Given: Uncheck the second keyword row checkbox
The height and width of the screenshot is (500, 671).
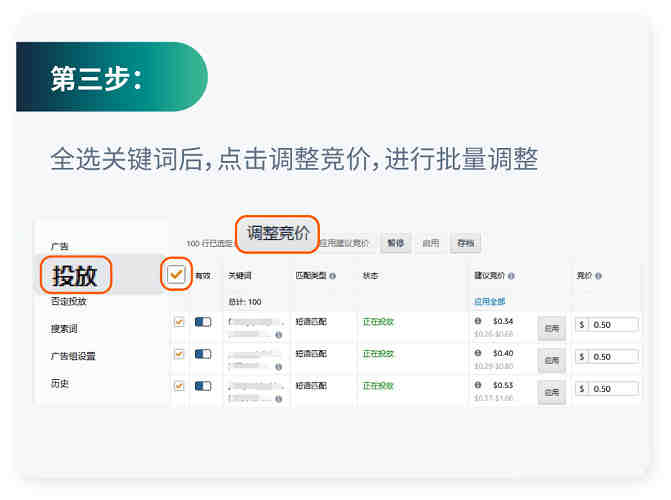Looking at the screenshot, I should (179, 354).
